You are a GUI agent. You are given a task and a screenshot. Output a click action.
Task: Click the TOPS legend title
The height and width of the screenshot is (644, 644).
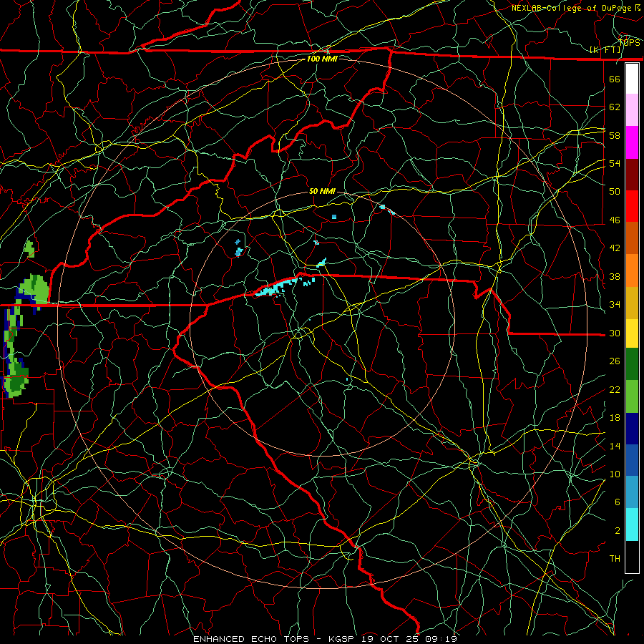(629, 43)
